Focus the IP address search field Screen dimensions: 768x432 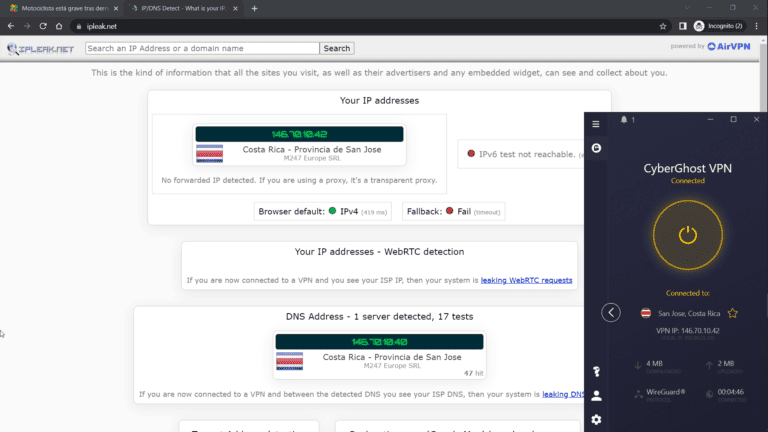[202, 48]
